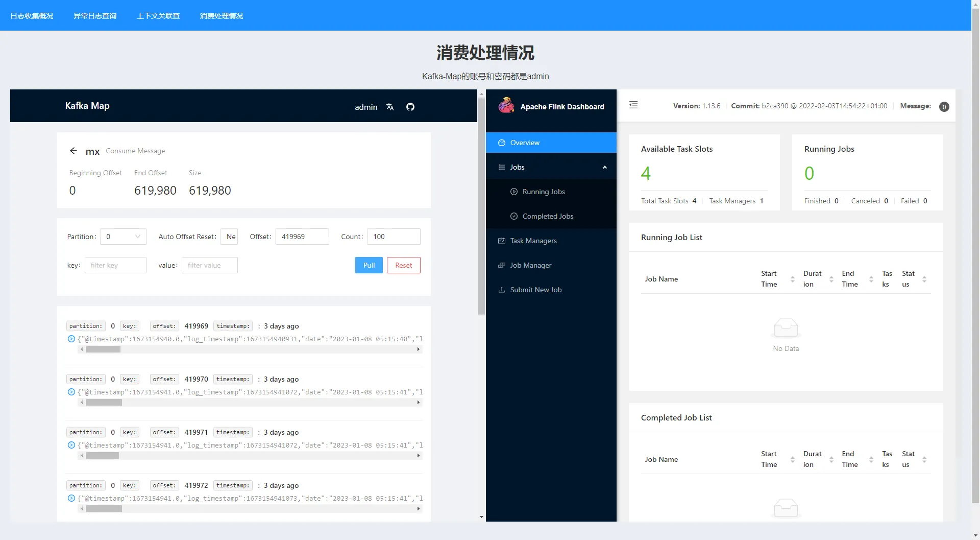
Task: Open the 异常日志查询 top navigation tab
Action: (x=95, y=16)
